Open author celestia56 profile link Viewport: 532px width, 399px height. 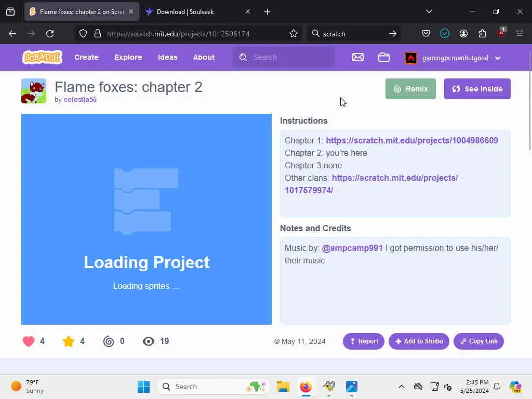[x=80, y=99]
